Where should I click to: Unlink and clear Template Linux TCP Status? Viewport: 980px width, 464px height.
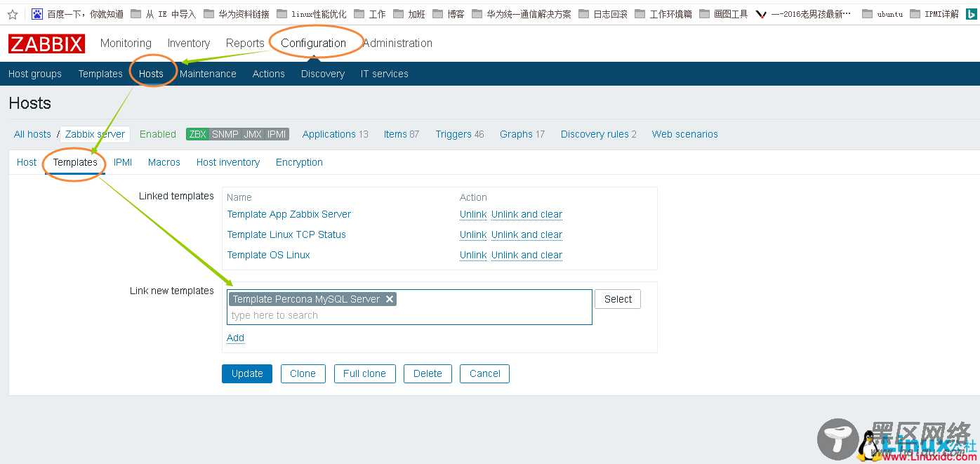(x=527, y=234)
